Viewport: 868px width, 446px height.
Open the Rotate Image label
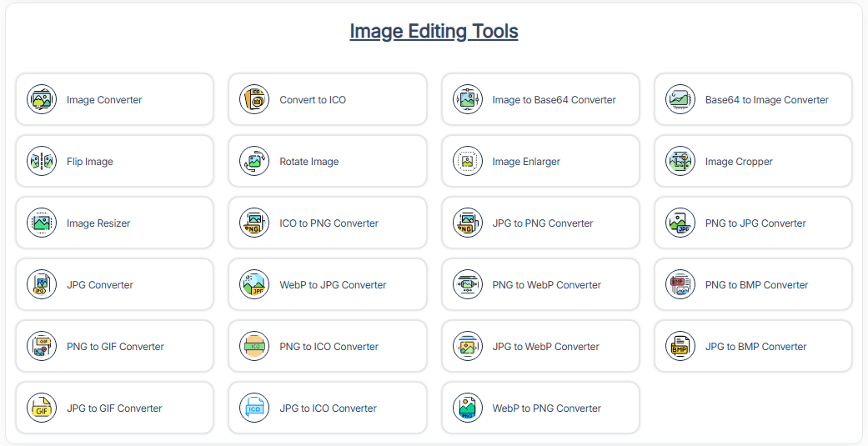tap(309, 162)
